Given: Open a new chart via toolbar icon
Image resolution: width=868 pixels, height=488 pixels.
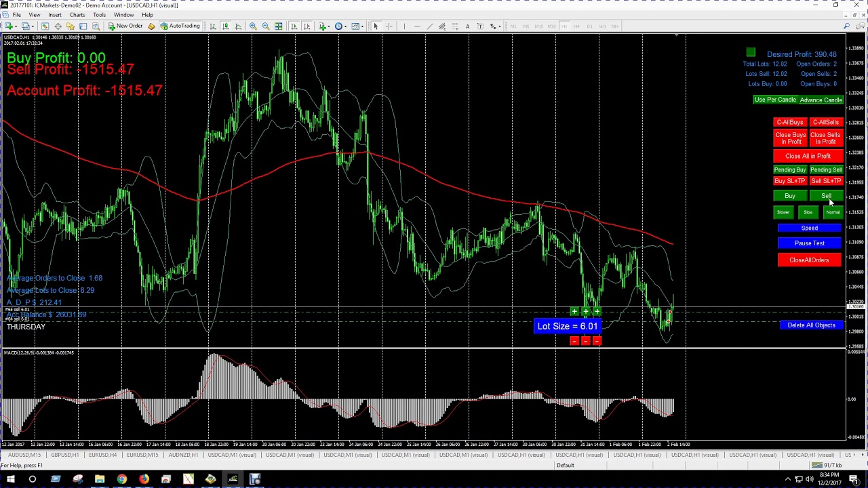Looking at the screenshot, I should pos(8,26).
